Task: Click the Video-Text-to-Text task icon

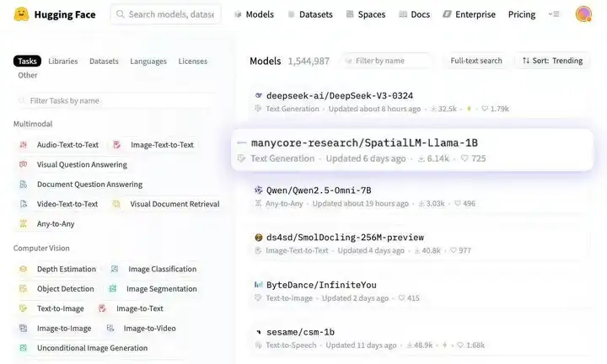Action: pyautogui.click(x=24, y=204)
